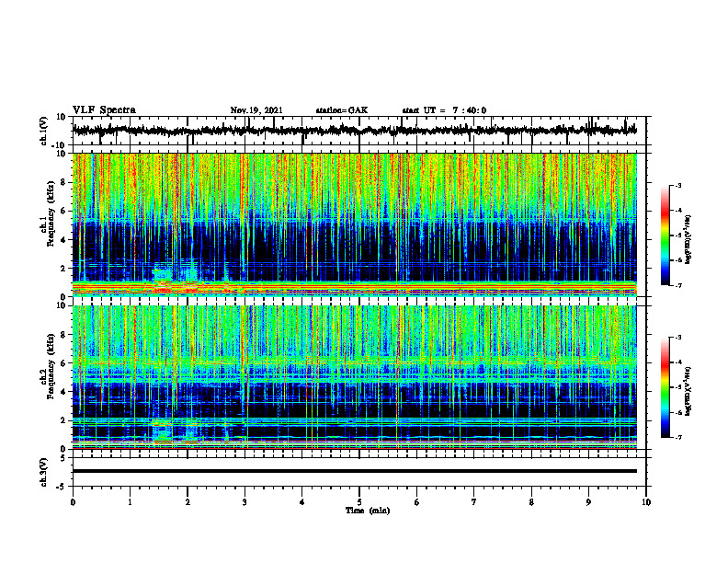Click the "10" tick on the time axis

646,502
